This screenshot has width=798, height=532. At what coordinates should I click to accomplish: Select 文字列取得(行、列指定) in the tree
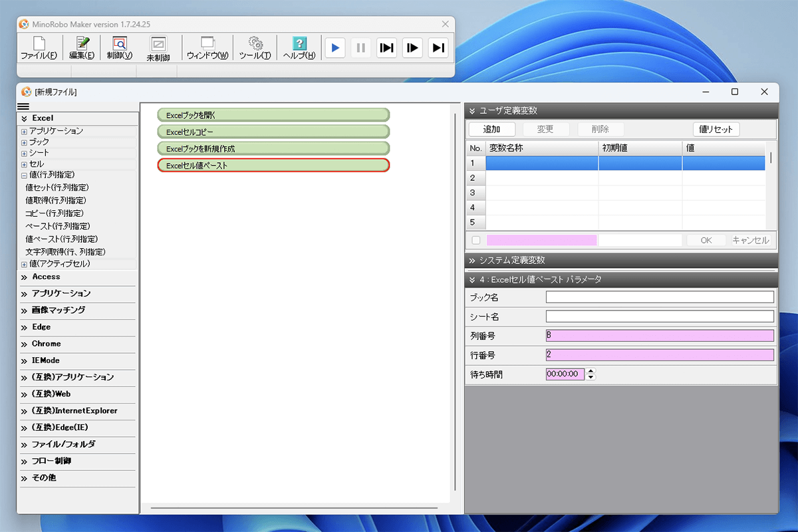pos(66,252)
